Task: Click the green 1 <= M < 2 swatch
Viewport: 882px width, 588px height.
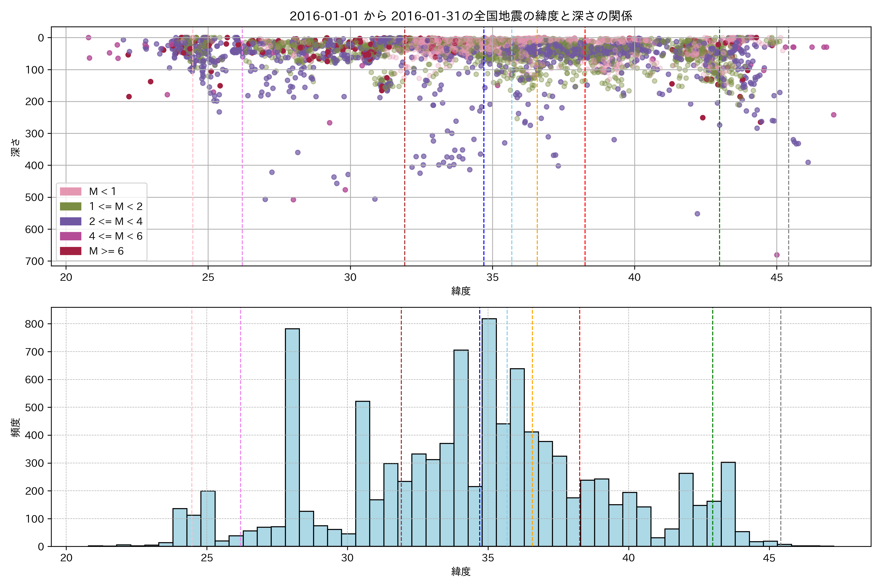Action: point(71,206)
